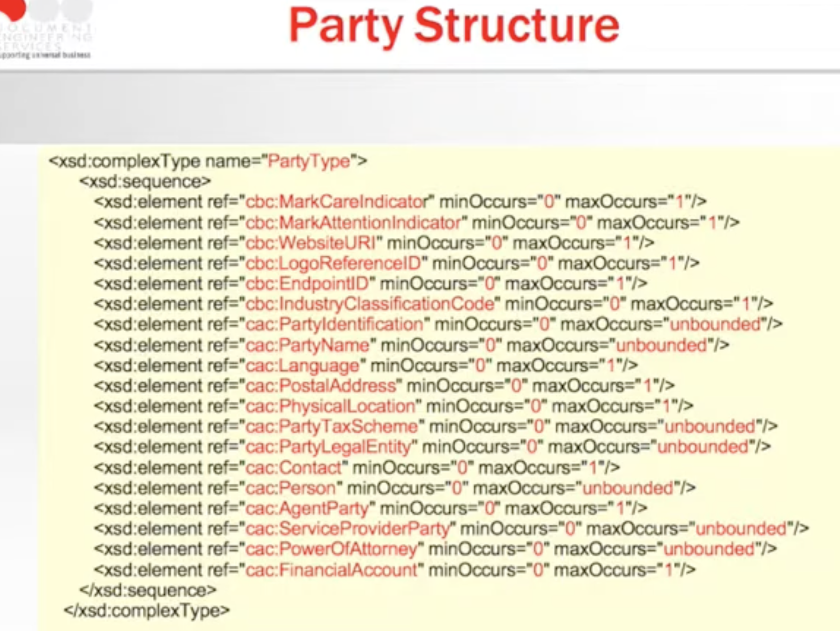Click the cac:PostalAddress element reference
The width and height of the screenshot is (840, 631).
[x=320, y=385]
